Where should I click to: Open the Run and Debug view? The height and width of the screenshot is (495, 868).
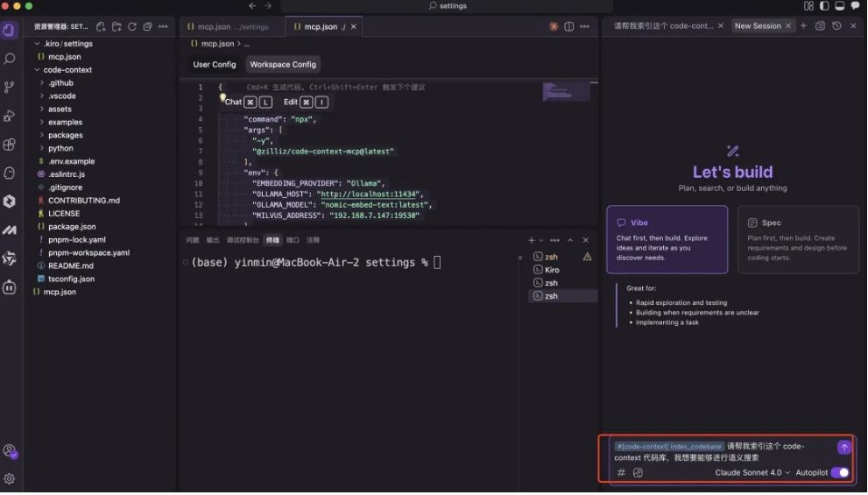click(x=10, y=116)
